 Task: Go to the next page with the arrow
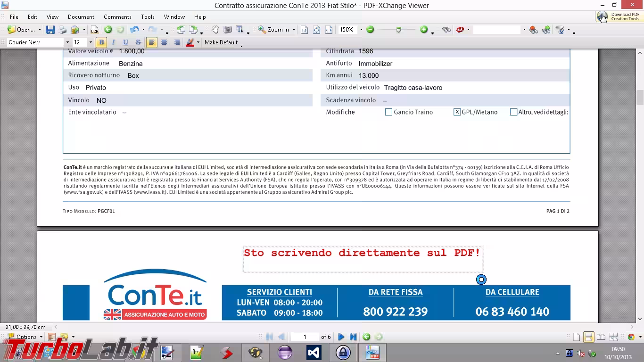tap(341, 337)
